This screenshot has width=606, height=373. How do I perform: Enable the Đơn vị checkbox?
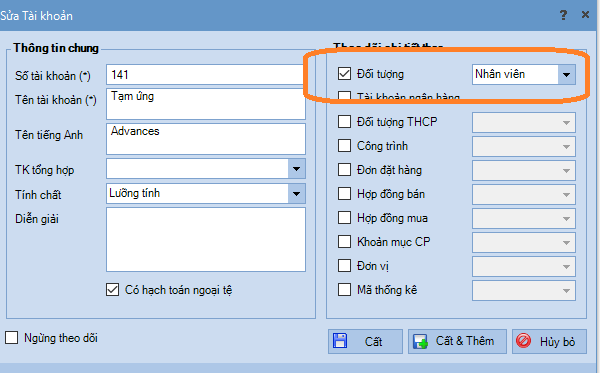pyautogui.click(x=344, y=266)
